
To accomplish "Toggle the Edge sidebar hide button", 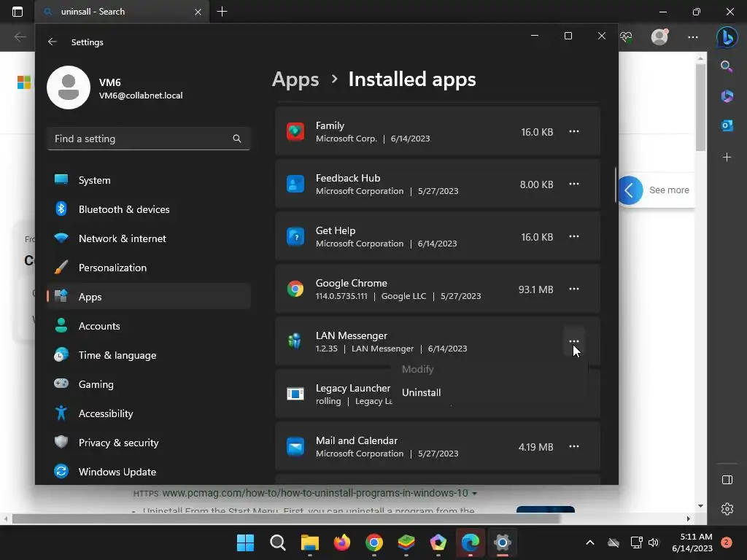I will click(727, 480).
